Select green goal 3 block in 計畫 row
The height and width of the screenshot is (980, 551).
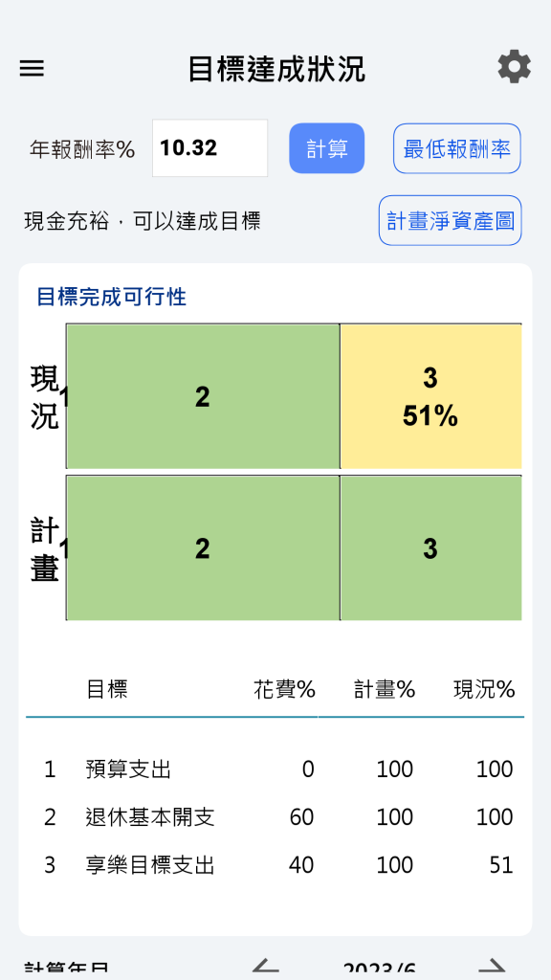[430, 548]
